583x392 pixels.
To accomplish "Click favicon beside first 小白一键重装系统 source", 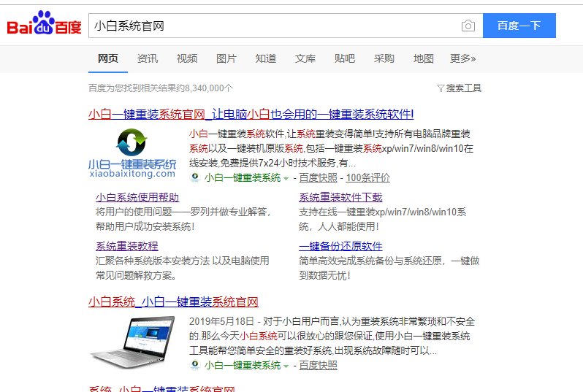I will pos(195,177).
